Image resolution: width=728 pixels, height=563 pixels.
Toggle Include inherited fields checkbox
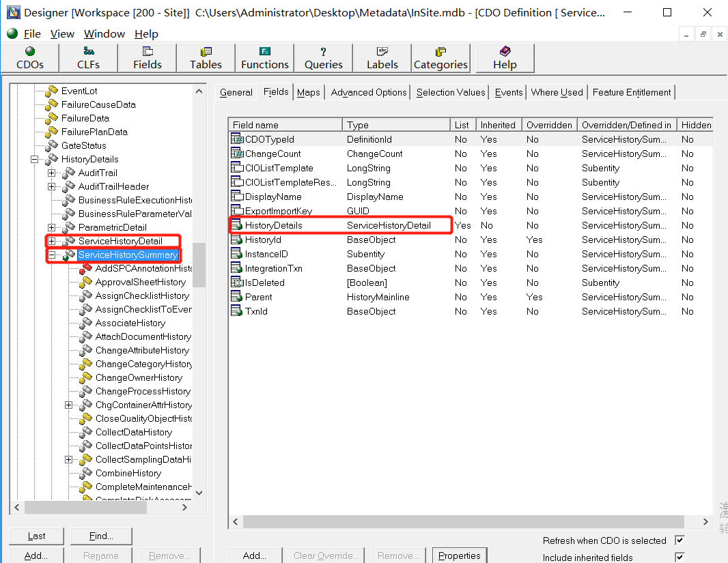[679, 558]
